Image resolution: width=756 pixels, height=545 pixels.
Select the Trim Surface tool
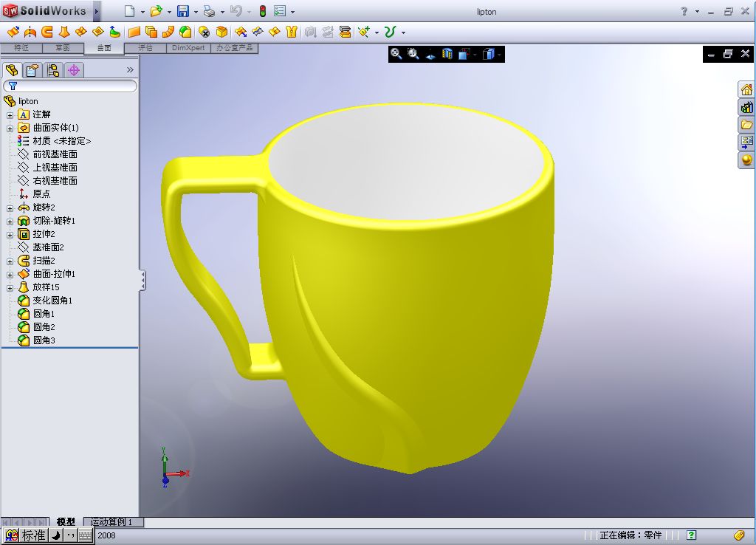click(x=258, y=32)
